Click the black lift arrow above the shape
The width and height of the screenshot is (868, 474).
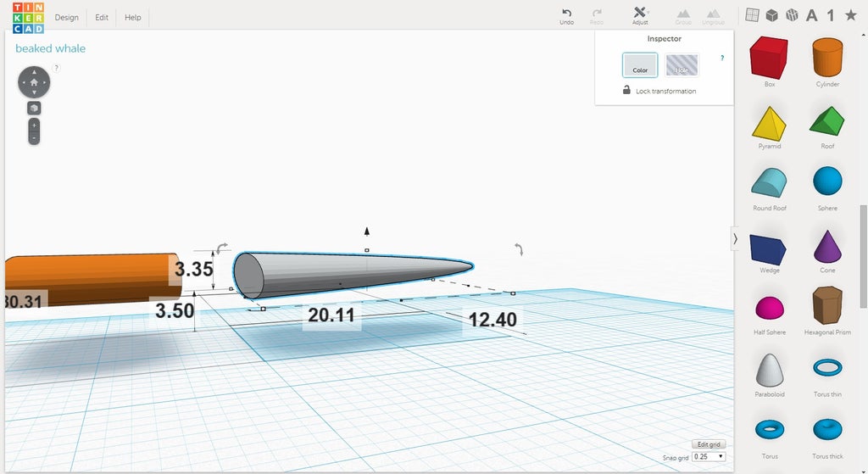point(366,231)
